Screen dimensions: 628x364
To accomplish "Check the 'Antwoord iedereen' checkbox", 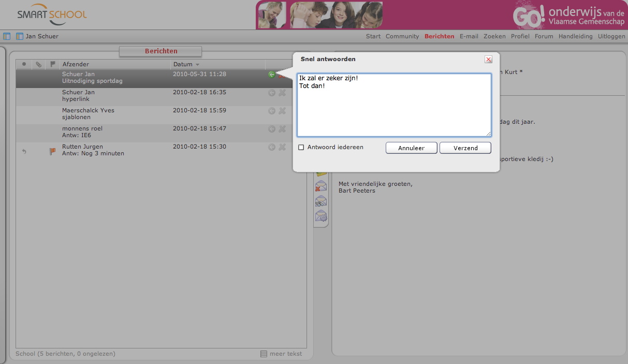I will pos(301,148).
